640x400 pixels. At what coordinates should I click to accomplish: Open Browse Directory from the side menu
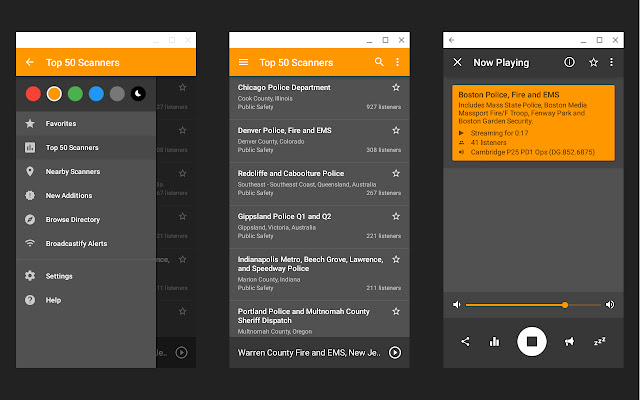tap(73, 219)
